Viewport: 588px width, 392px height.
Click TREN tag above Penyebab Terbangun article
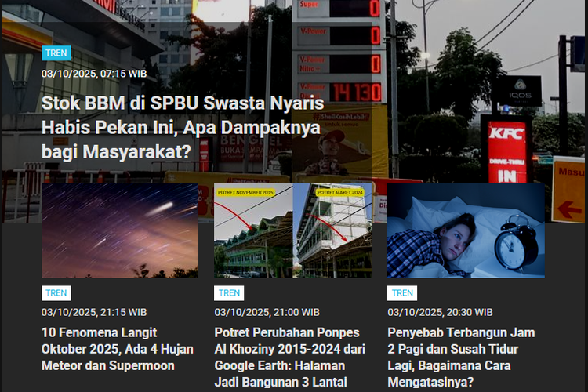click(402, 293)
